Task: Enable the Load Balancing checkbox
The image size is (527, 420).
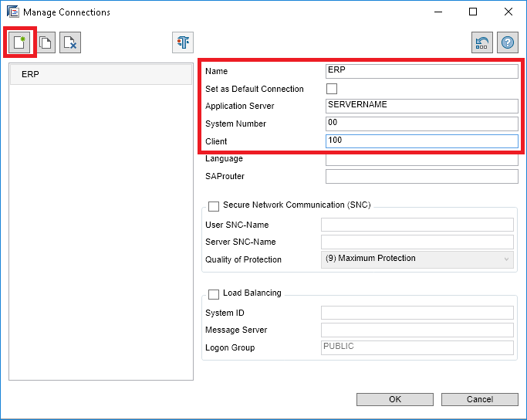Action: (214, 294)
